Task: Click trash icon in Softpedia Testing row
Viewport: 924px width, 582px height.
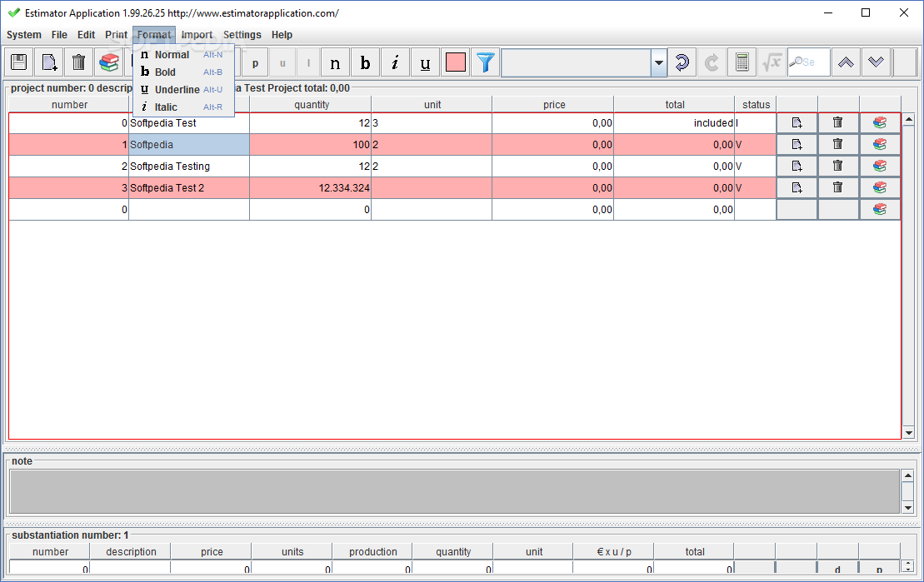Action: point(838,167)
